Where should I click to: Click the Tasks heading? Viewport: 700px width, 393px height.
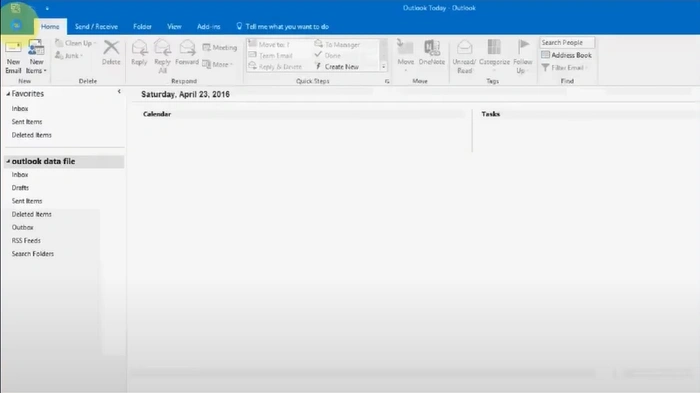(x=491, y=114)
